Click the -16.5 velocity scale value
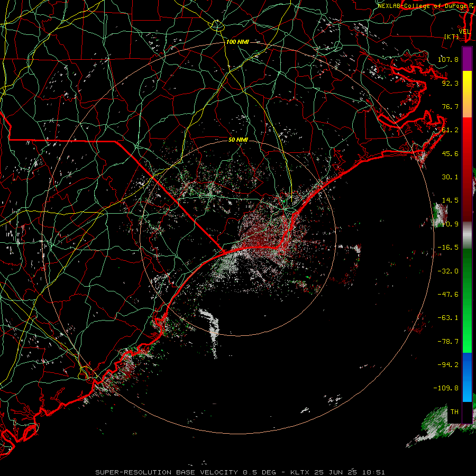476x476 pixels. pyautogui.click(x=448, y=248)
